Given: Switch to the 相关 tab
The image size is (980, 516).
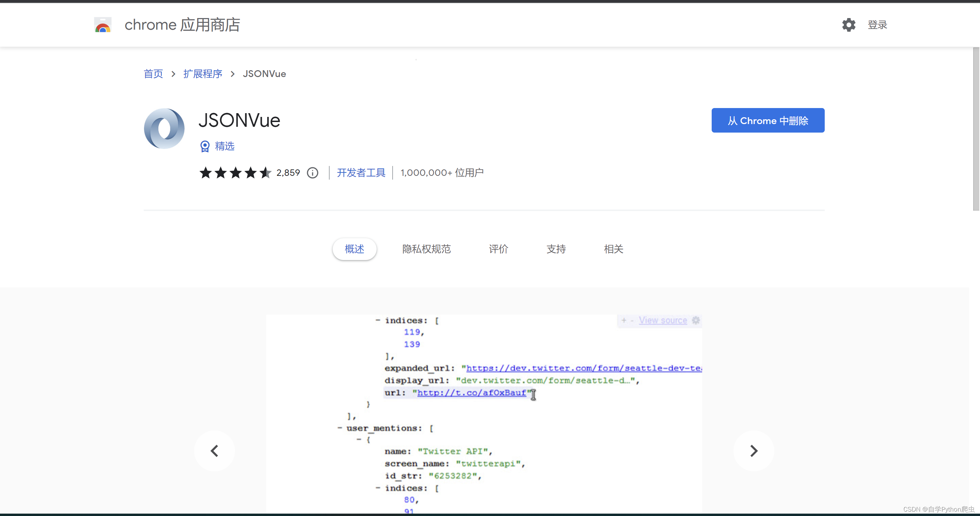Looking at the screenshot, I should pyautogui.click(x=614, y=249).
